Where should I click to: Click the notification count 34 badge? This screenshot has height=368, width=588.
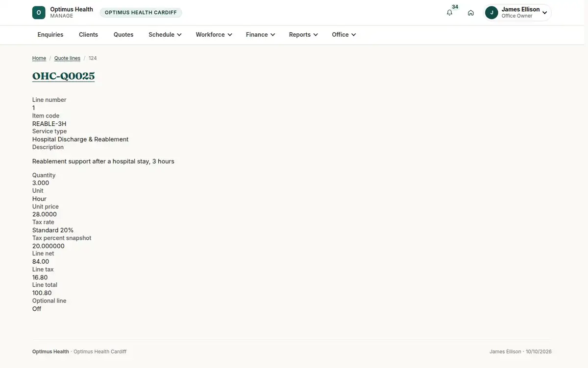point(455,7)
